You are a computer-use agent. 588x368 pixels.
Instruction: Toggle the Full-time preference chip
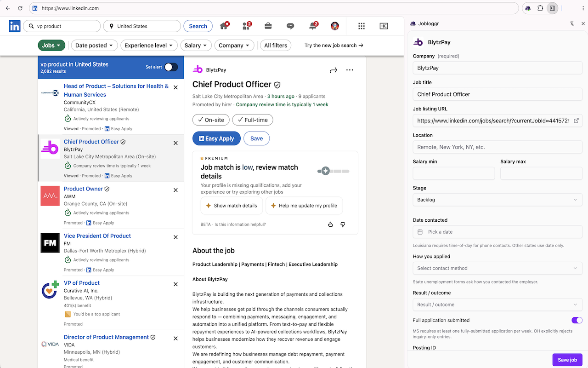253,120
